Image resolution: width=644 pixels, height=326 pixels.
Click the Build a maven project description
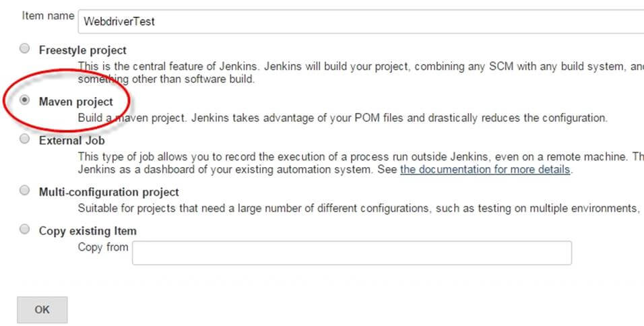[342, 118]
